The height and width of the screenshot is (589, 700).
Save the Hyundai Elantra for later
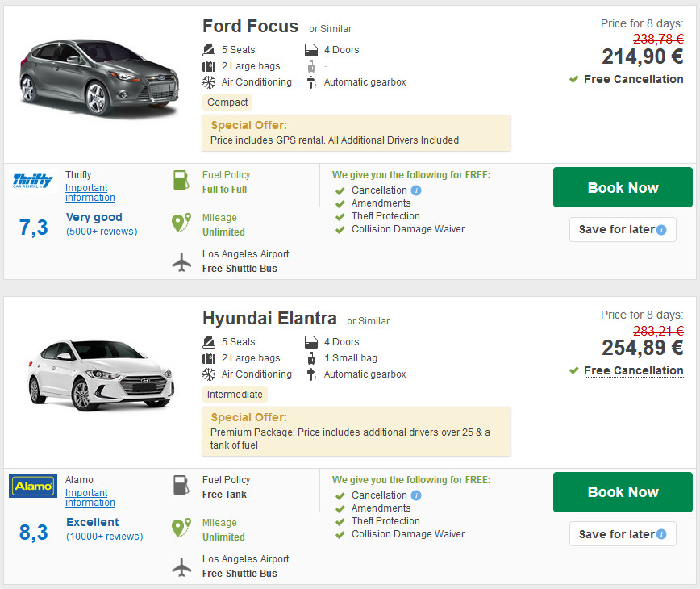click(623, 534)
